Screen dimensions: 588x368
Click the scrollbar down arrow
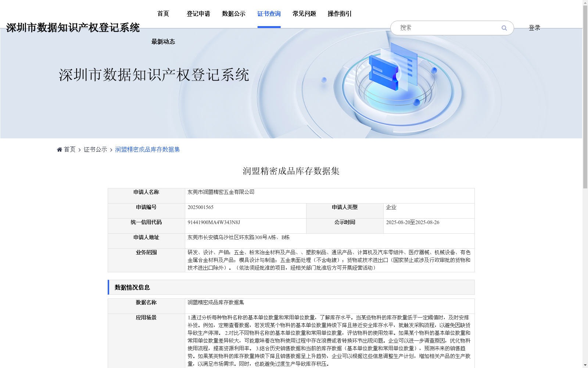click(x=585, y=365)
